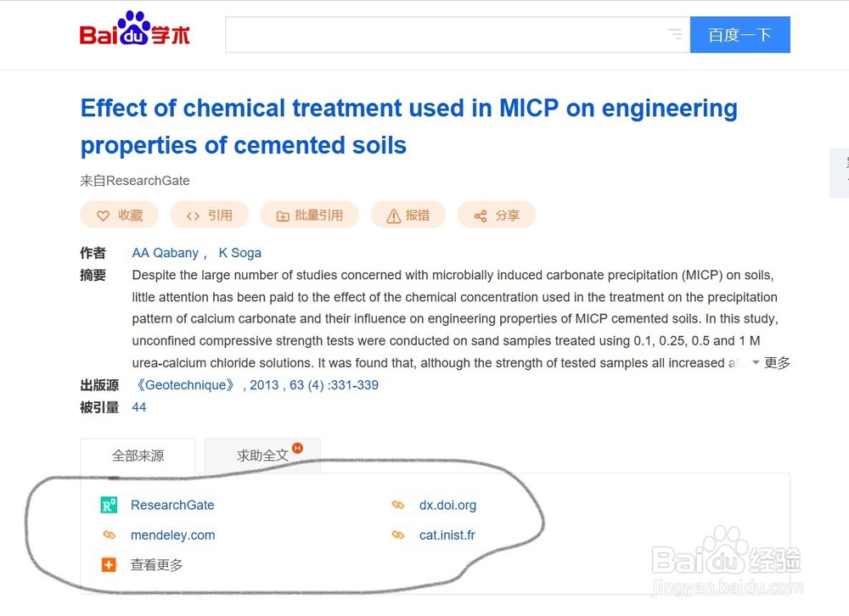This screenshot has height=616, width=849.
Task: Click the folder icon for 批量引用
Action: [283, 216]
